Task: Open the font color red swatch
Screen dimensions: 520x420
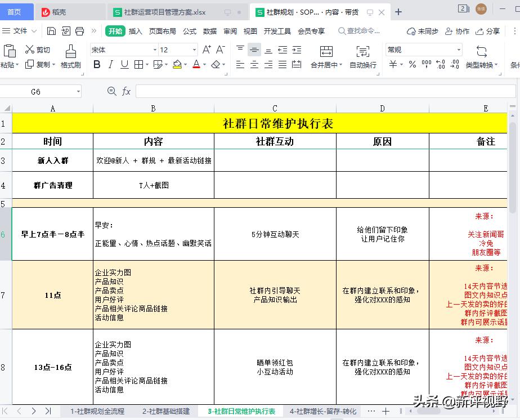Action: [196, 65]
